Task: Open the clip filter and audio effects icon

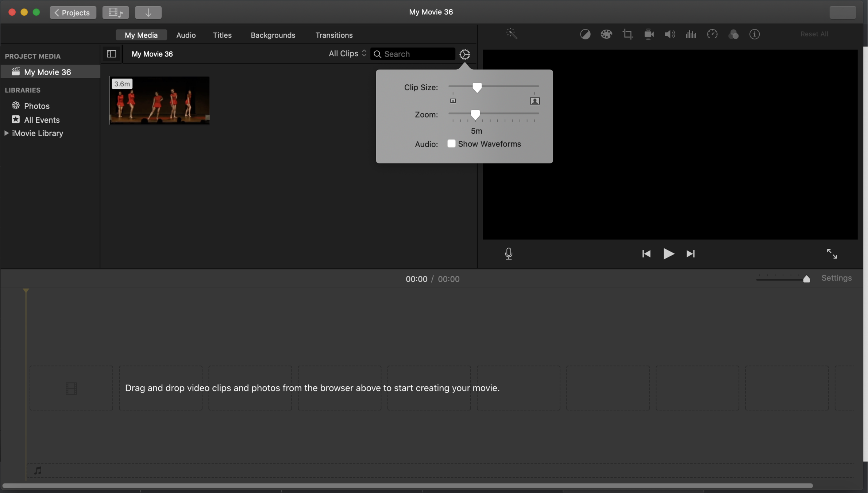Action: (x=733, y=34)
